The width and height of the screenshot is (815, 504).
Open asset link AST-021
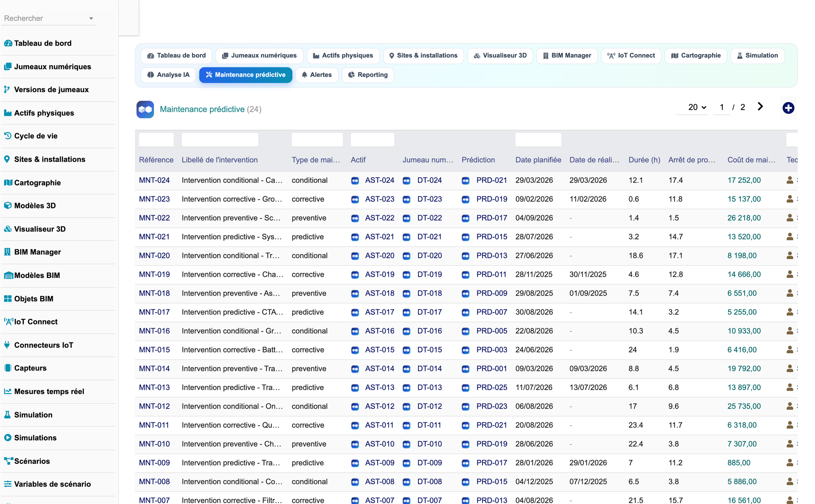click(x=379, y=237)
